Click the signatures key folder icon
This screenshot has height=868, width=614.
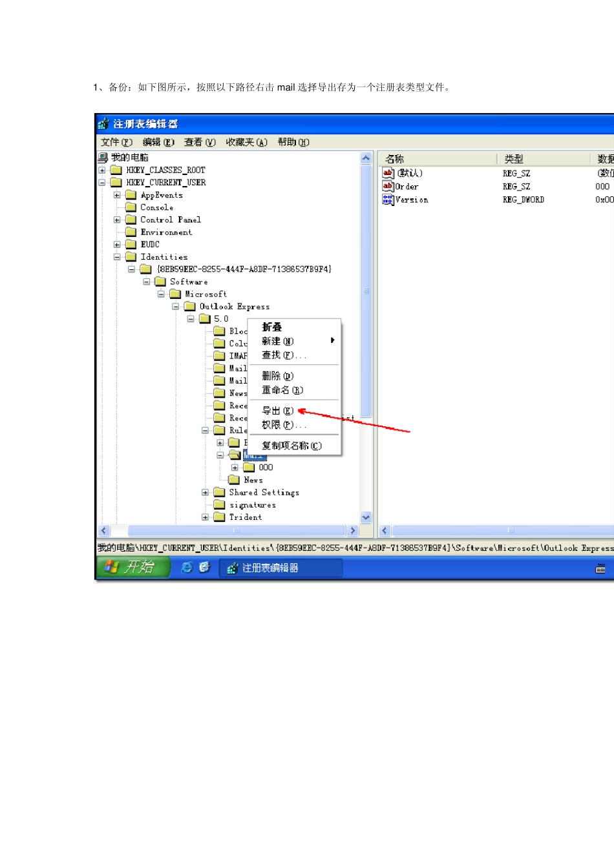click(x=220, y=504)
